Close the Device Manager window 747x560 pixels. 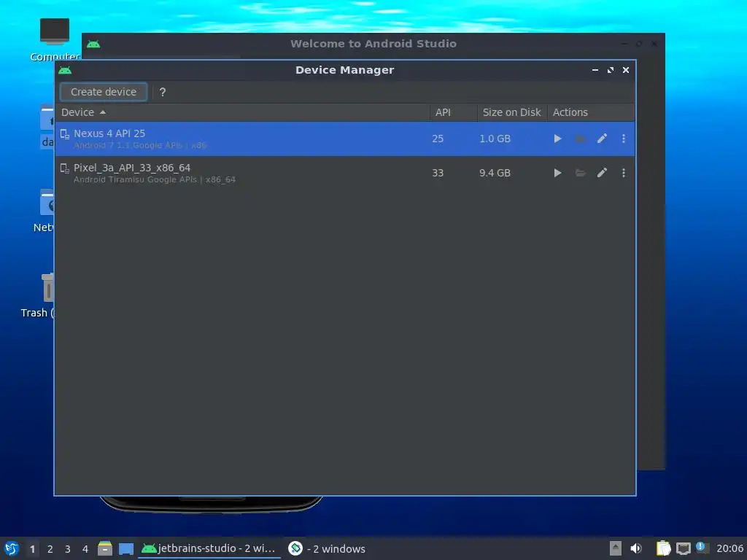[626, 70]
